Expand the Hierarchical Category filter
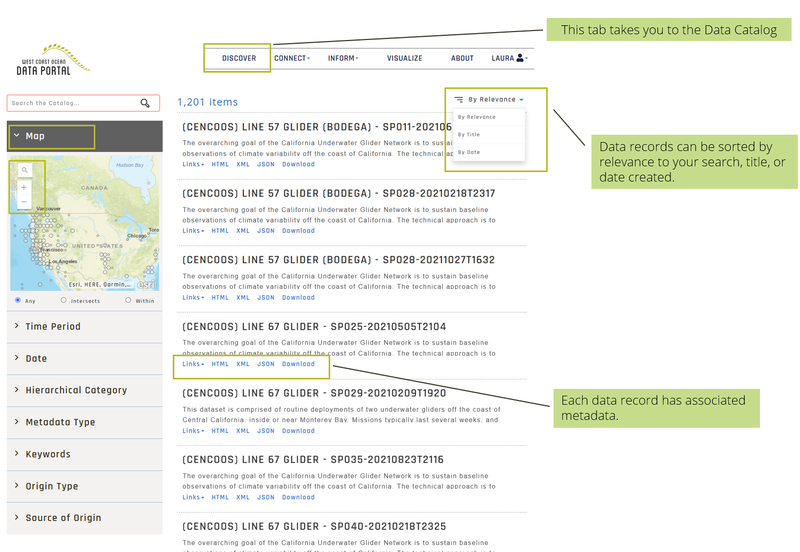800x552 pixels. 85,390
